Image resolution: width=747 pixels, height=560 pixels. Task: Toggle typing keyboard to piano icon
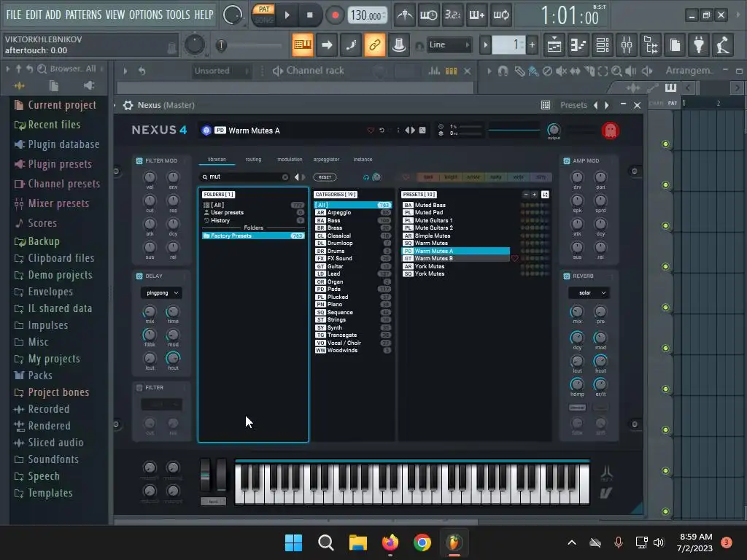pyautogui.click(x=302, y=44)
